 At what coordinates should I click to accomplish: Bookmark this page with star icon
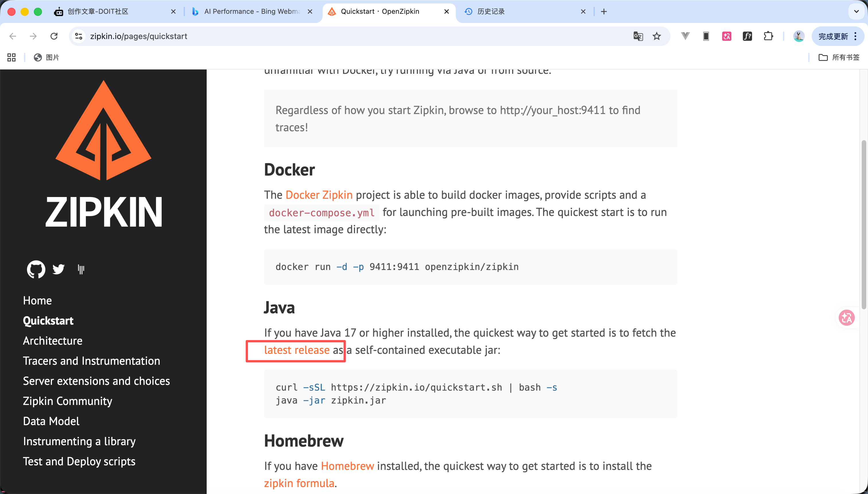click(x=657, y=36)
